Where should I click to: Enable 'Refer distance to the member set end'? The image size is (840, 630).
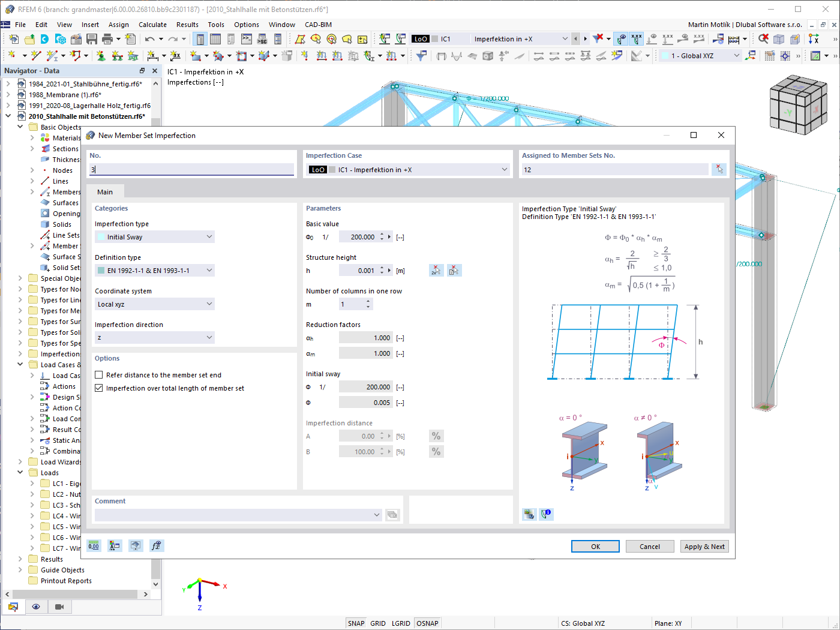point(99,375)
